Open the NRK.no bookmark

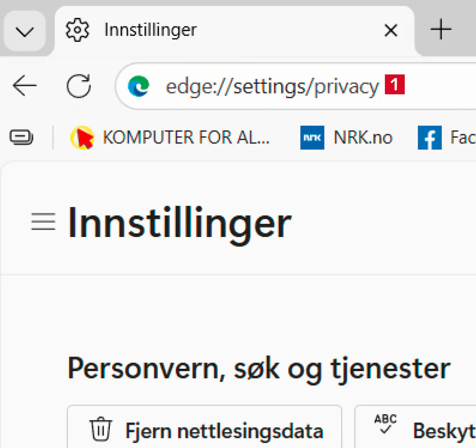347,137
